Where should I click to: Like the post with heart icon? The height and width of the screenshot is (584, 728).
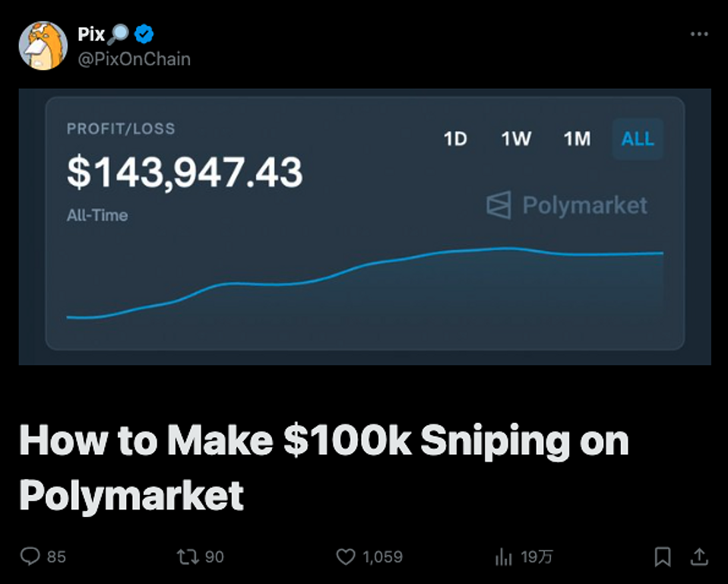pyautogui.click(x=346, y=557)
